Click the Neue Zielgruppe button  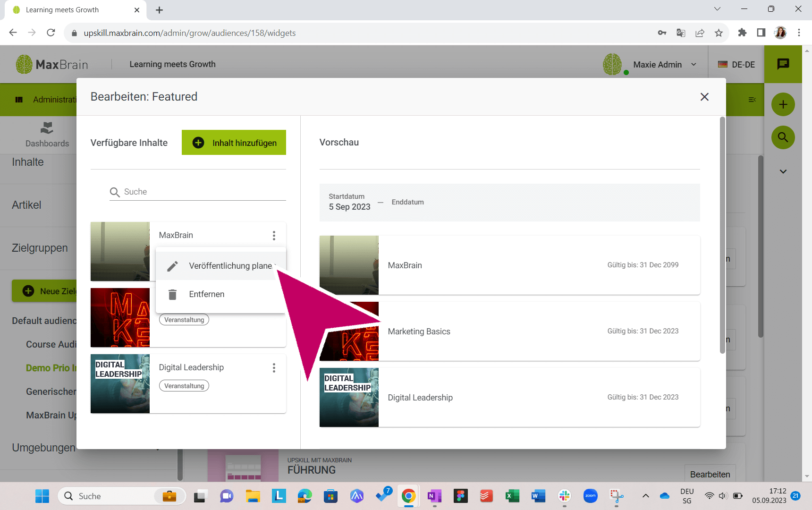tap(44, 291)
